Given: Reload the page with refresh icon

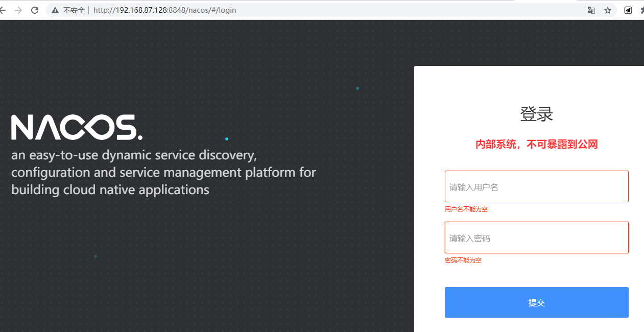Looking at the screenshot, I should pyautogui.click(x=35, y=10).
